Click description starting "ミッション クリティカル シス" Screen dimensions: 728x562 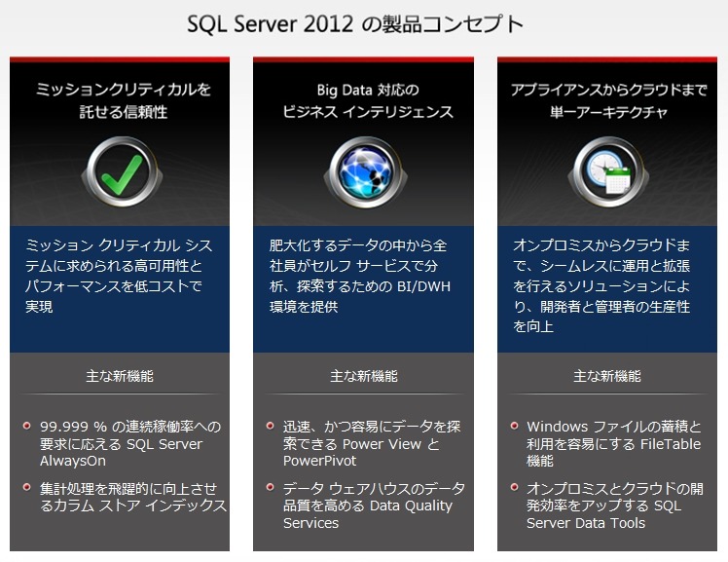tap(119, 276)
